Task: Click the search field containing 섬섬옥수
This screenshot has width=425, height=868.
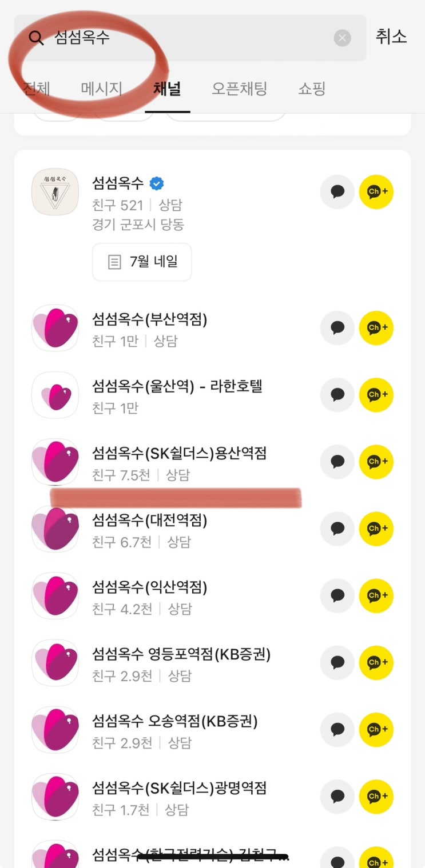Action: pyautogui.click(x=189, y=38)
